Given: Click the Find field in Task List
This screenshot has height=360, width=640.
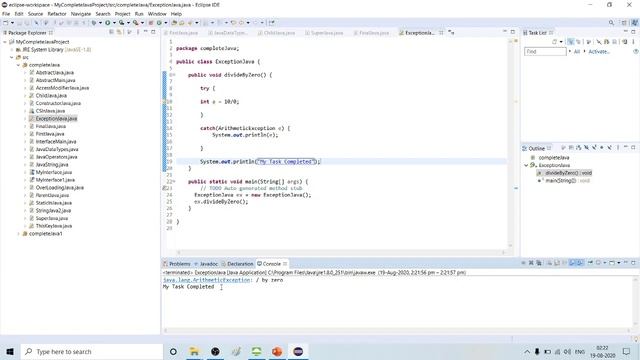Looking at the screenshot, I should (x=545, y=52).
